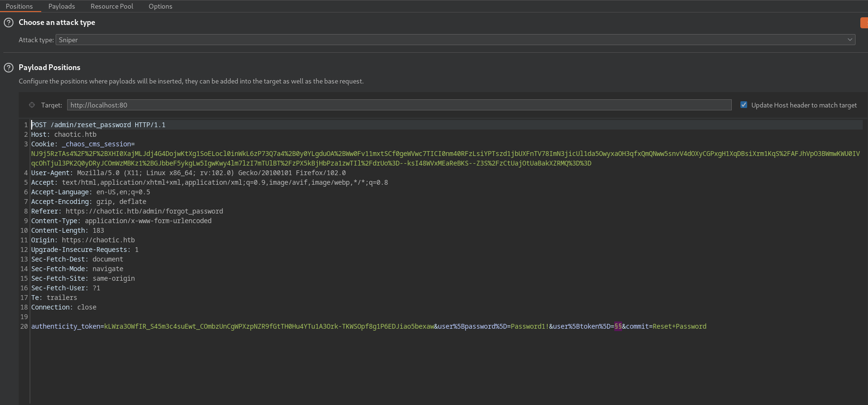Click the Password1! value in request body
This screenshot has height=405, width=868.
[x=530, y=326]
